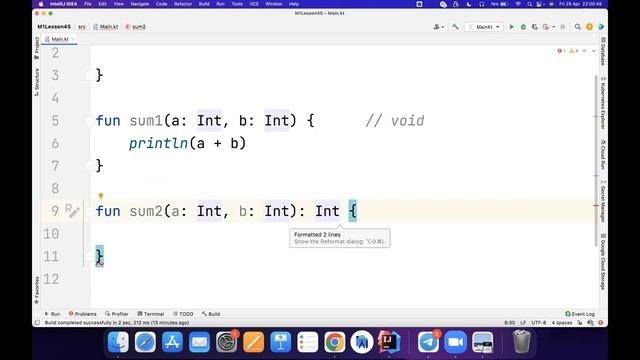Start debugging with the green bug icon
This screenshot has width=640, height=360.
(x=523, y=27)
